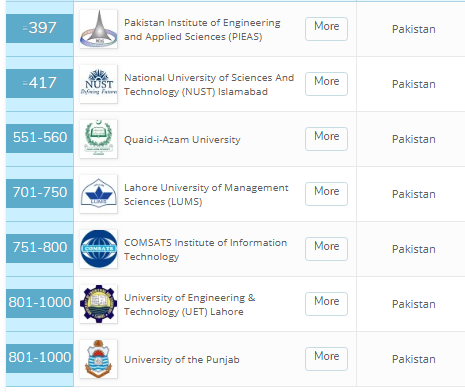This screenshot has width=465, height=392.
Task: Open Lahore University of Management Sciences link
Action: (206, 195)
